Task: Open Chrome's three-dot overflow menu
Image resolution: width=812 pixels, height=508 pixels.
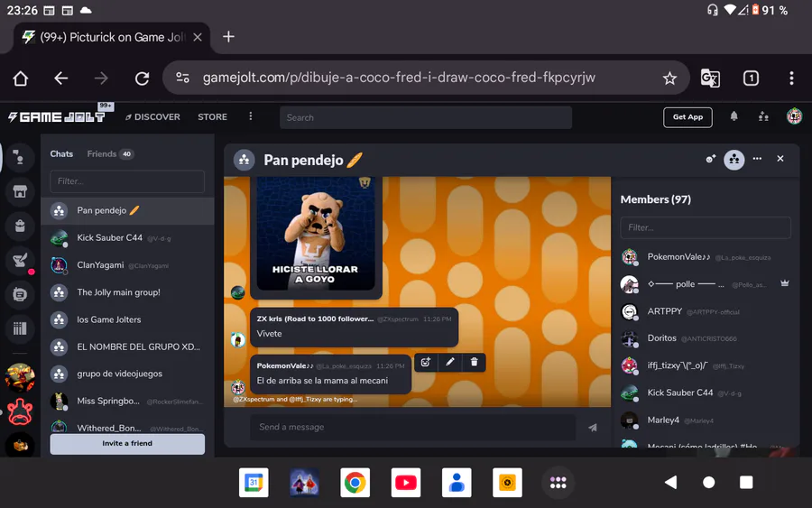Action: (791, 79)
